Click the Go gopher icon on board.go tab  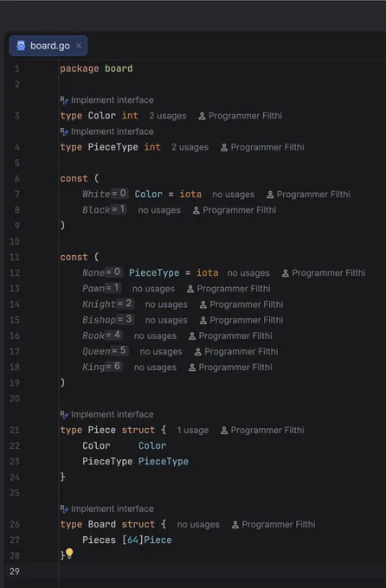pos(21,45)
